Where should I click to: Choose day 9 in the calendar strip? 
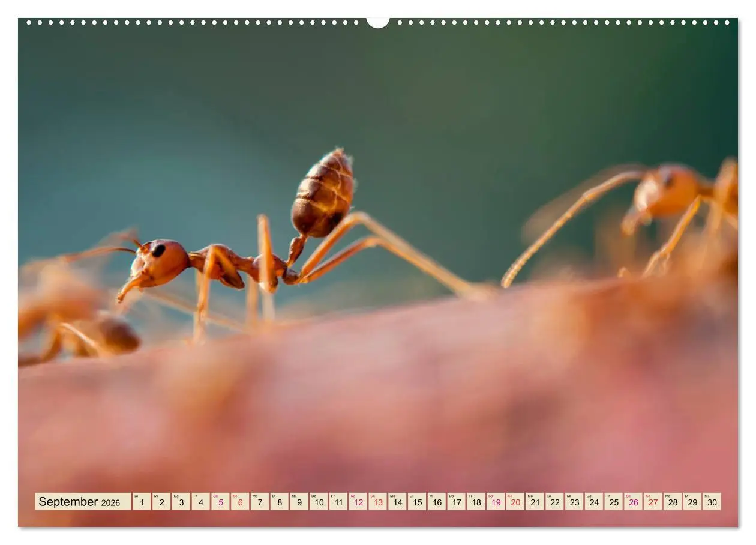coord(299,502)
